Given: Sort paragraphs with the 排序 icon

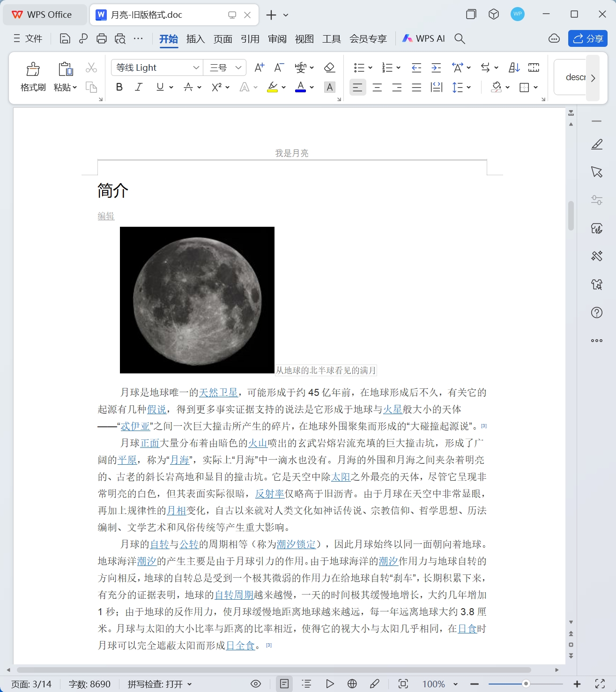Looking at the screenshot, I should [513, 67].
